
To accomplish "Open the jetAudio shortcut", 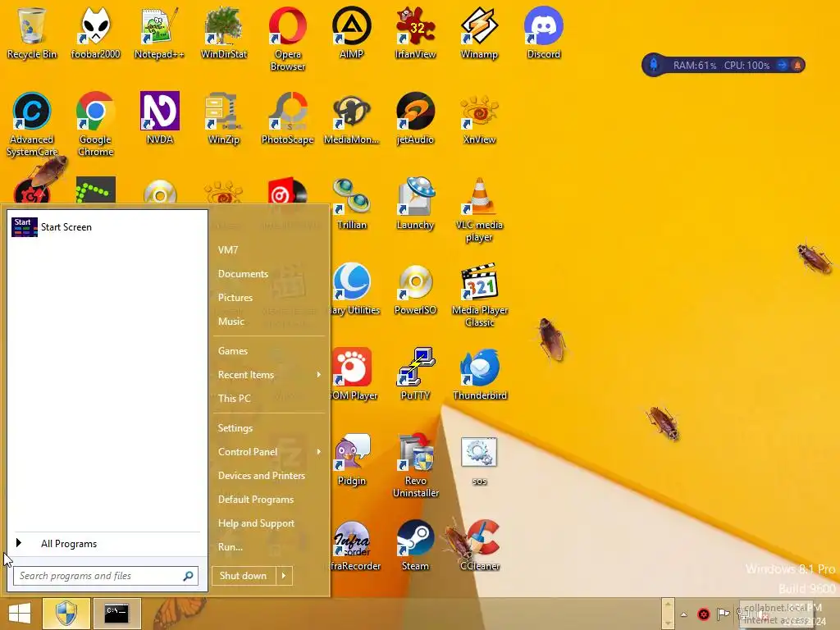I will (415, 118).
